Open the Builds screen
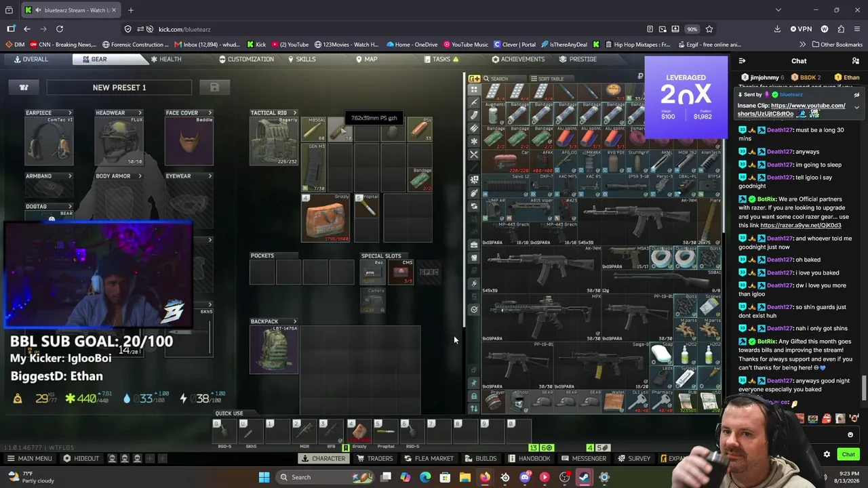This screenshot has height=488, width=868. pos(481,458)
